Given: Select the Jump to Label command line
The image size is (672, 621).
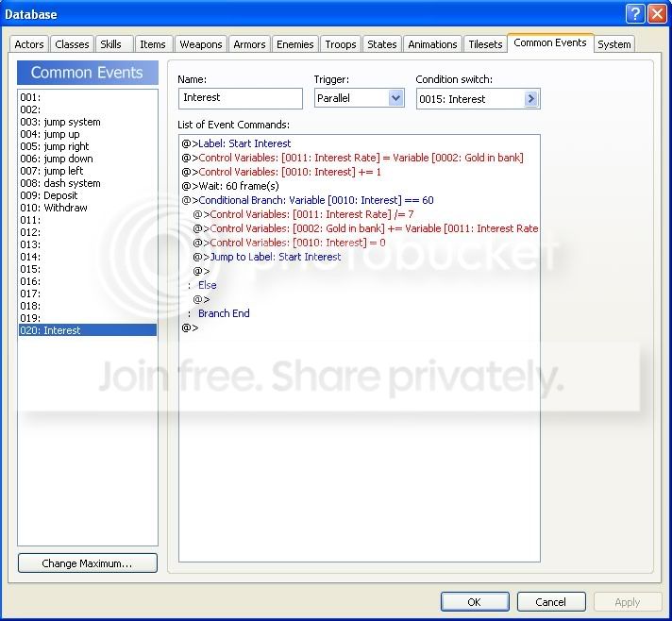Looking at the screenshot, I should 275,257.
